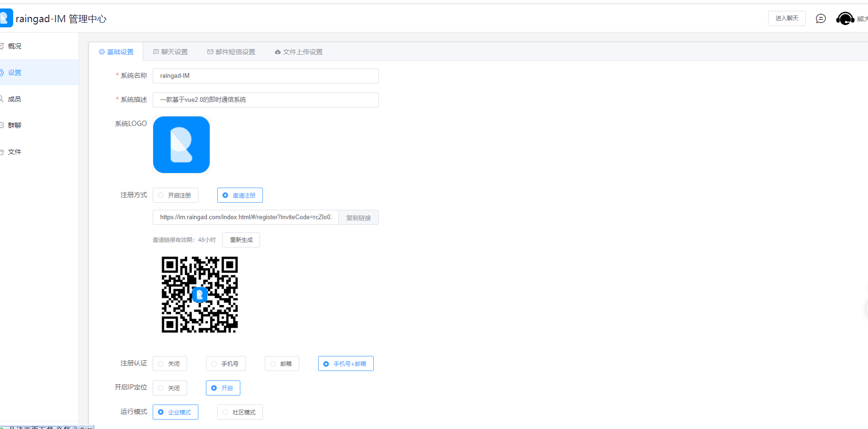Select 设置 settings in the sidebar

pos(15,73)
